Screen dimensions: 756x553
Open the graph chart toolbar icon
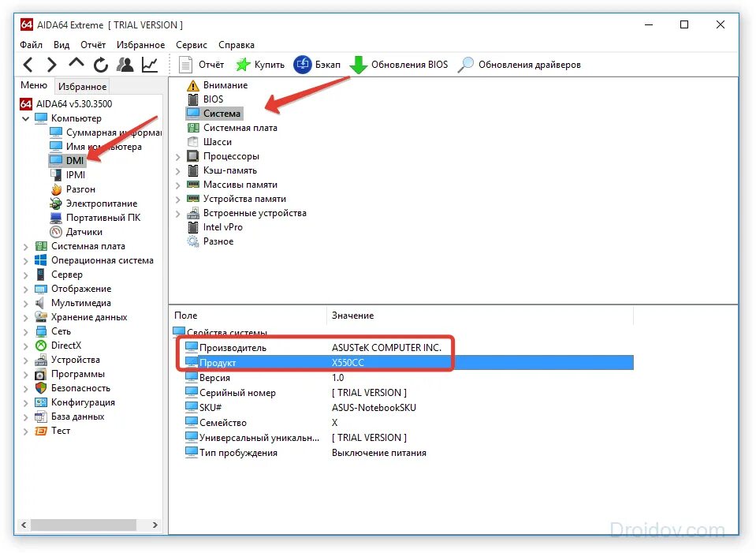tap(150, 65)
